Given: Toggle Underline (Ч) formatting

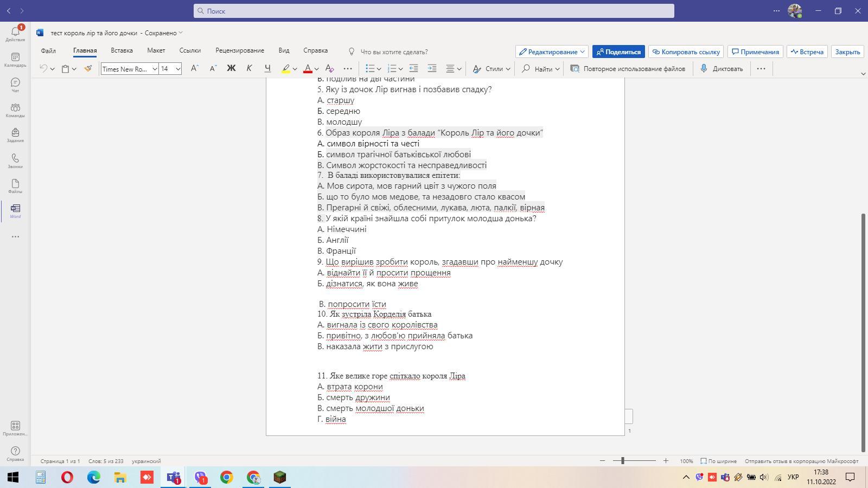Looking at the screenshot, I should pyautogui.click(x=267, y=68).
